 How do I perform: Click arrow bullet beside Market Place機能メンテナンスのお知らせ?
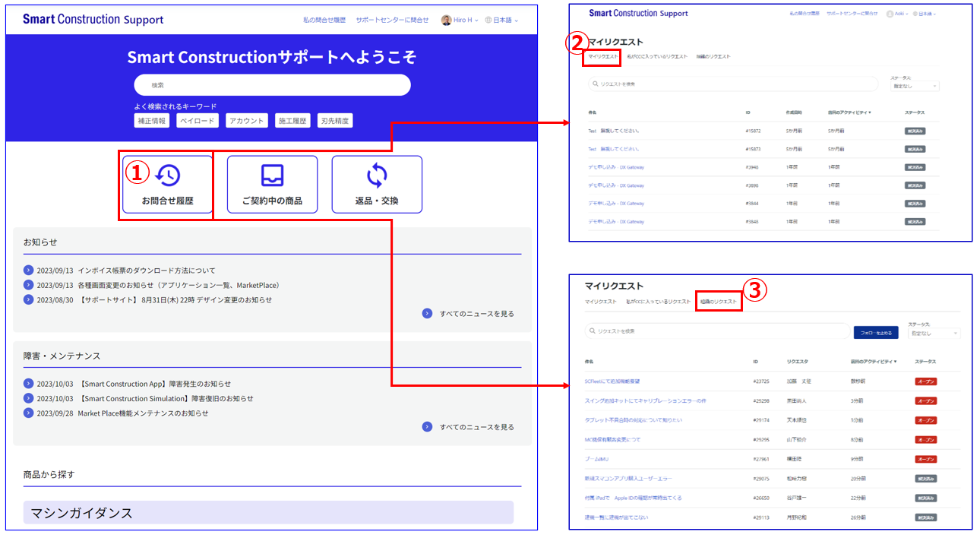pos(29,413)
